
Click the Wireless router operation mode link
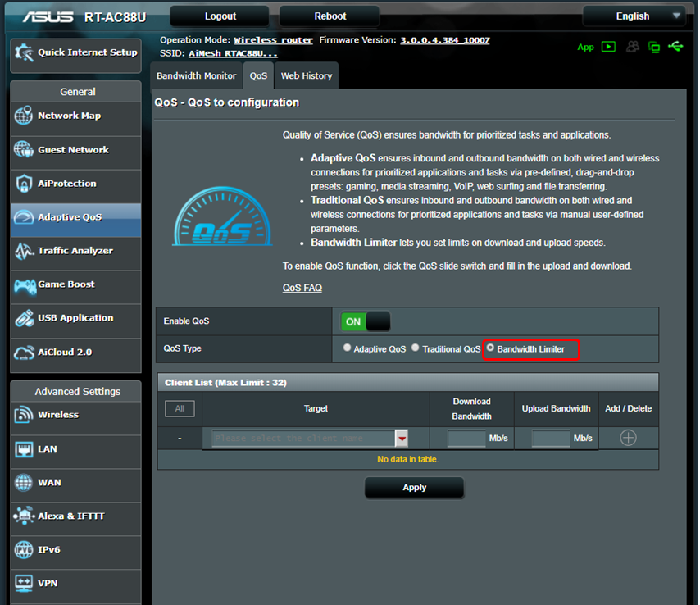pyautogui.click(x=273, y=40)
